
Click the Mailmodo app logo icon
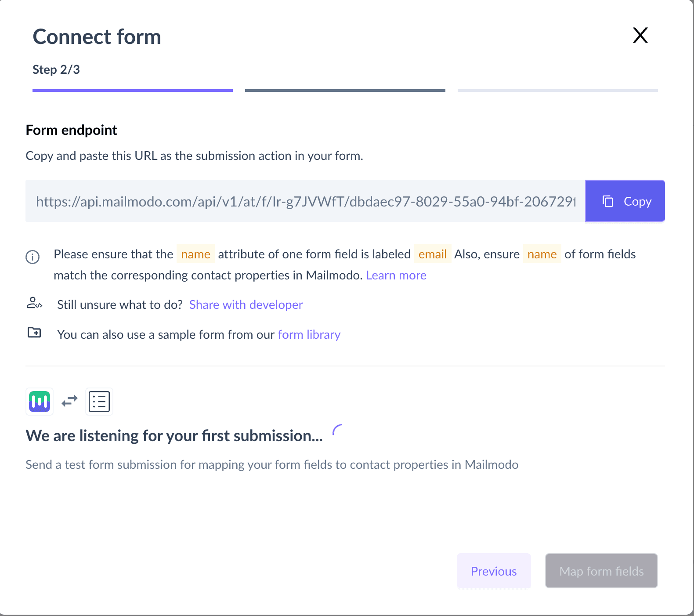point(39,401)
